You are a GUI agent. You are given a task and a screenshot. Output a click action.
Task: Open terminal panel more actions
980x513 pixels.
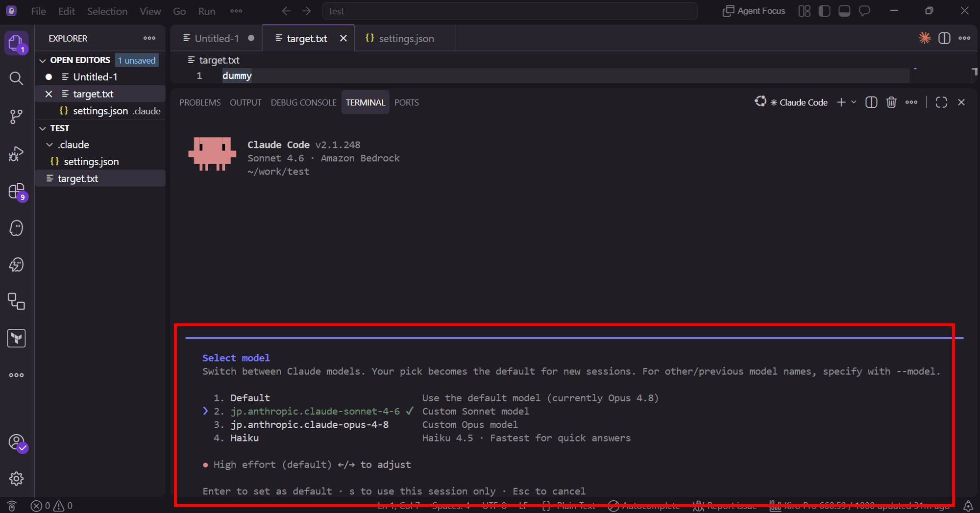point(911,102)
